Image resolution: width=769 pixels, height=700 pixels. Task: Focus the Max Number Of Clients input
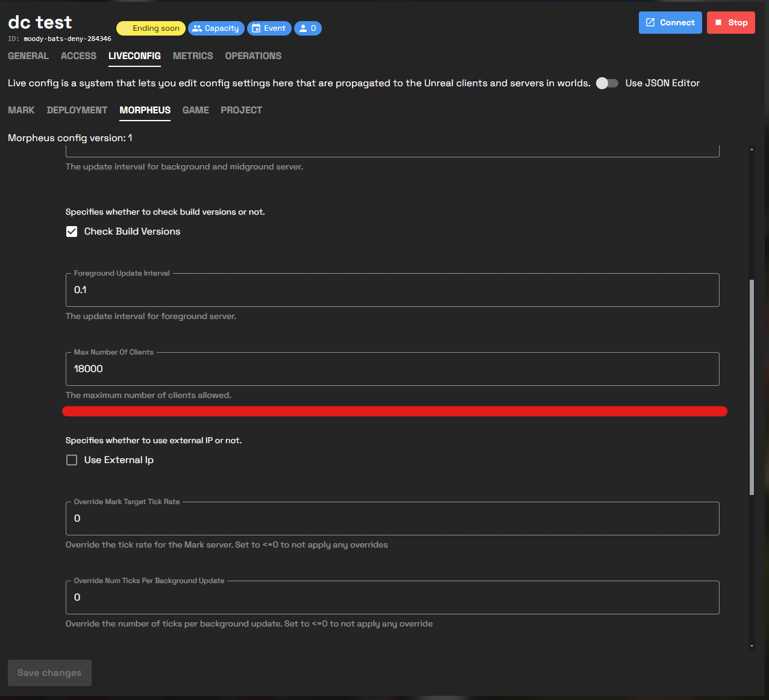(392, 369)
